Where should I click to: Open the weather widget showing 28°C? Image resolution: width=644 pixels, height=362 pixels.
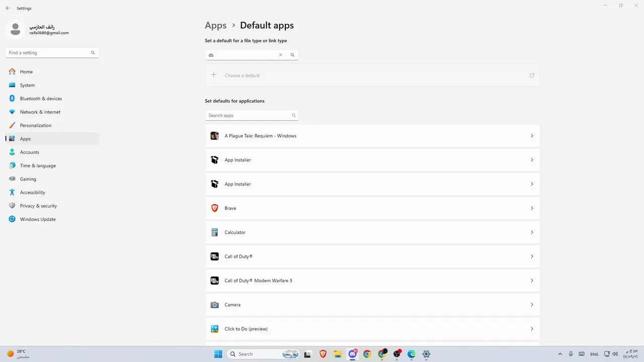[19, 354]
